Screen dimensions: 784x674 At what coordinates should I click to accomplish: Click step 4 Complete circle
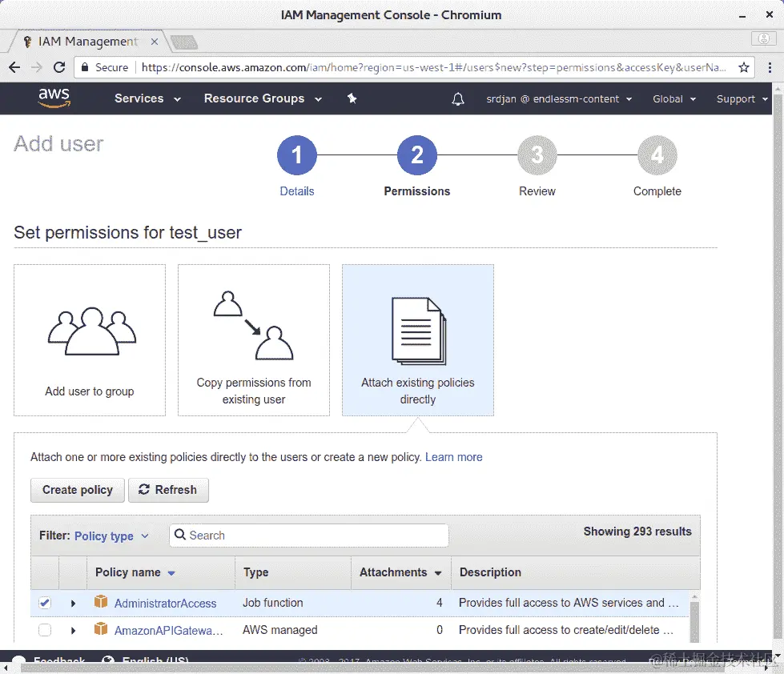click(657, 154)
